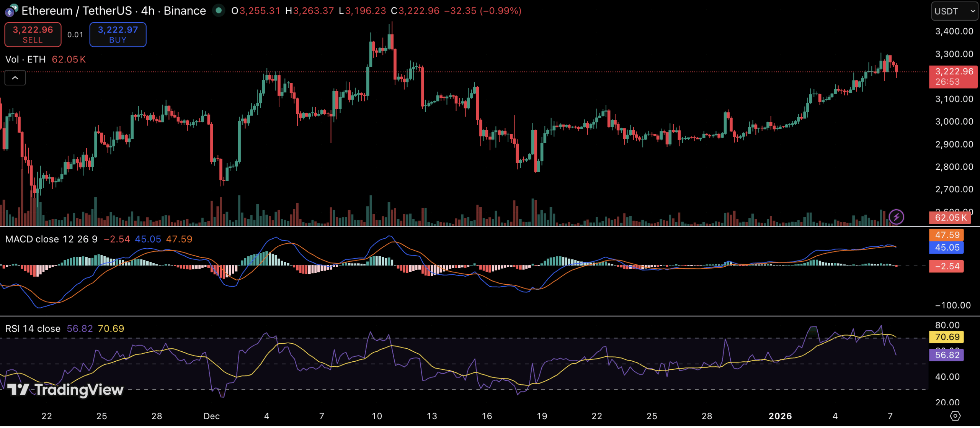Click the 2026 year marker on time axis
The height and width of the screenshot is (428, 980).
780,417
